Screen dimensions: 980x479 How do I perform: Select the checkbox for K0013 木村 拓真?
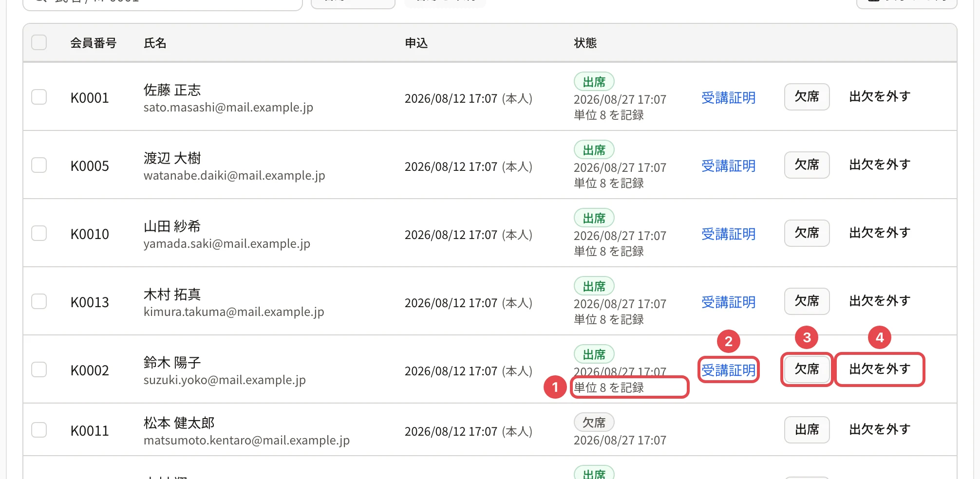[39, 301]
